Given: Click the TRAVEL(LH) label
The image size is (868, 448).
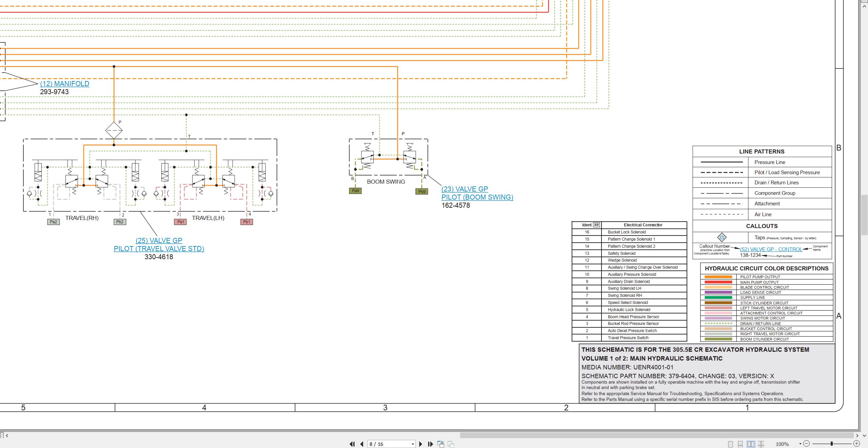Looking at the screenshot, I should (x=208, y=218).
